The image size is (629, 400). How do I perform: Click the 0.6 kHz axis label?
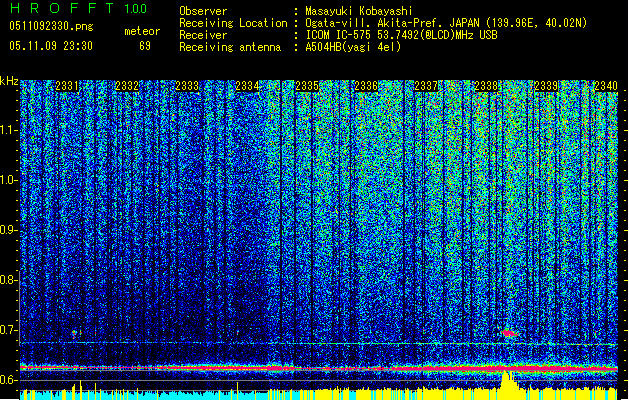8,380
